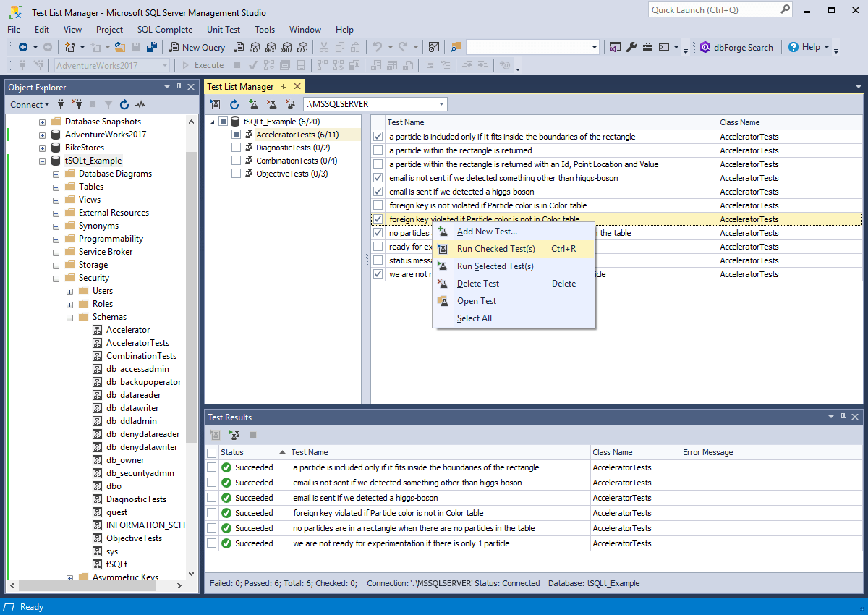Run checked tests from Test List Manager toolbar
The height and width of the screenshot is (615, 868).
pos(215,103)
